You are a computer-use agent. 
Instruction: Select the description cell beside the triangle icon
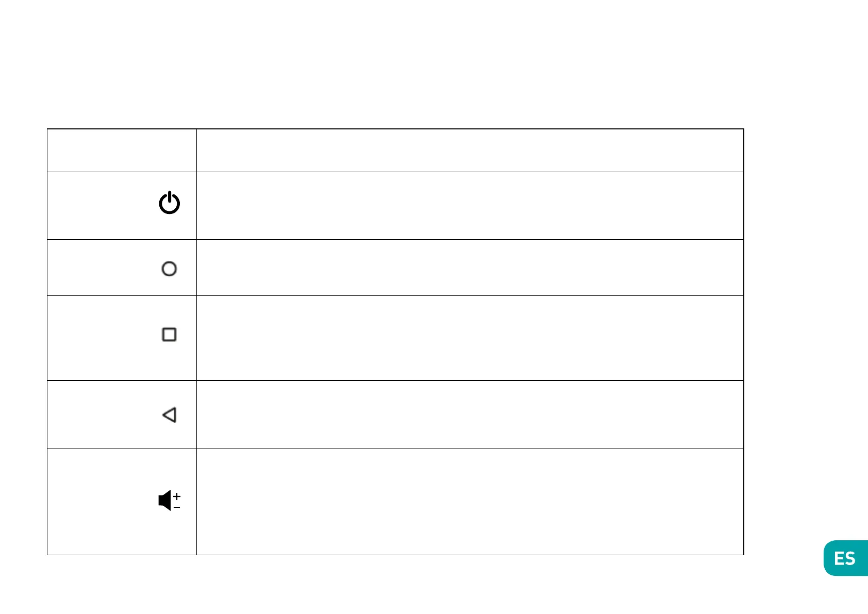click(x=470, y=414)
